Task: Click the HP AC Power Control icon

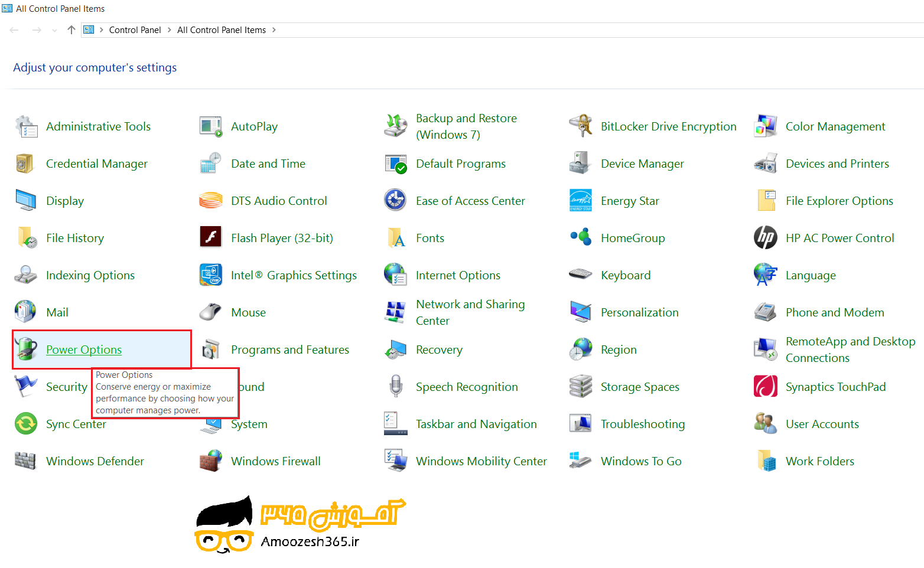Action: [x=765, y=238]
